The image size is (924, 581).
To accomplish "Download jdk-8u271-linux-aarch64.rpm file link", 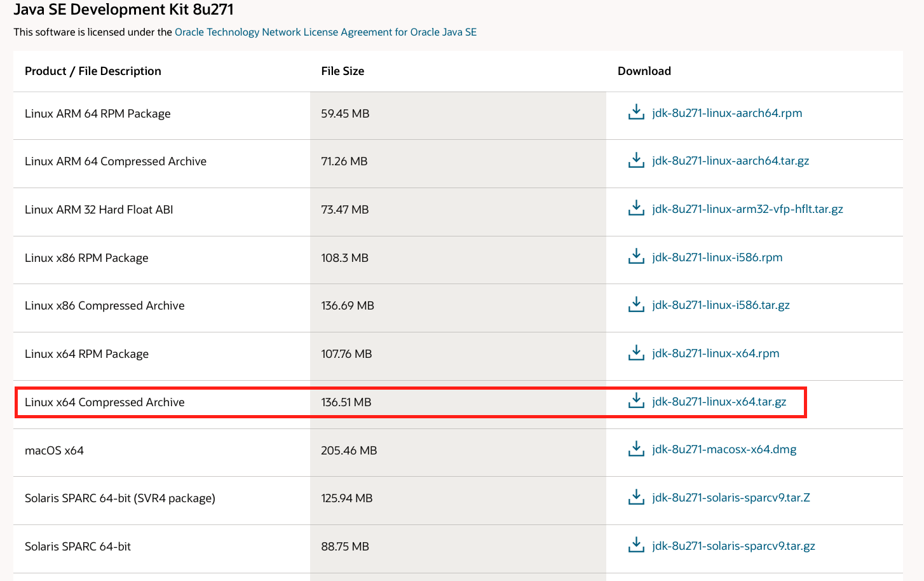I will pyautogui.click(x=727, y=113).
